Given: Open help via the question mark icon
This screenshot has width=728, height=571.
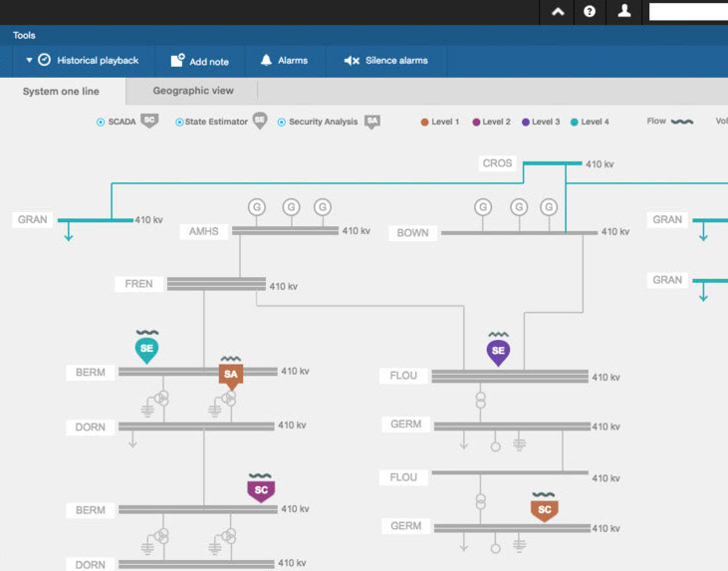Looking at the screenshot, I should coord(590,12).
